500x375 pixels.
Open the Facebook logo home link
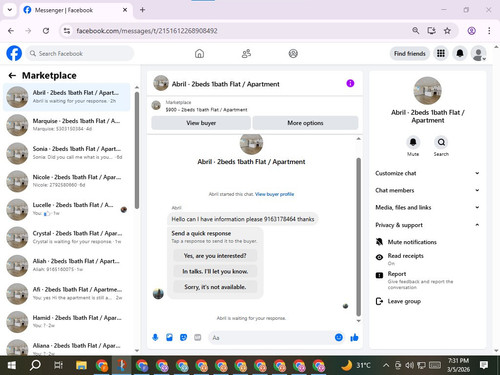[x=14, y=53]
